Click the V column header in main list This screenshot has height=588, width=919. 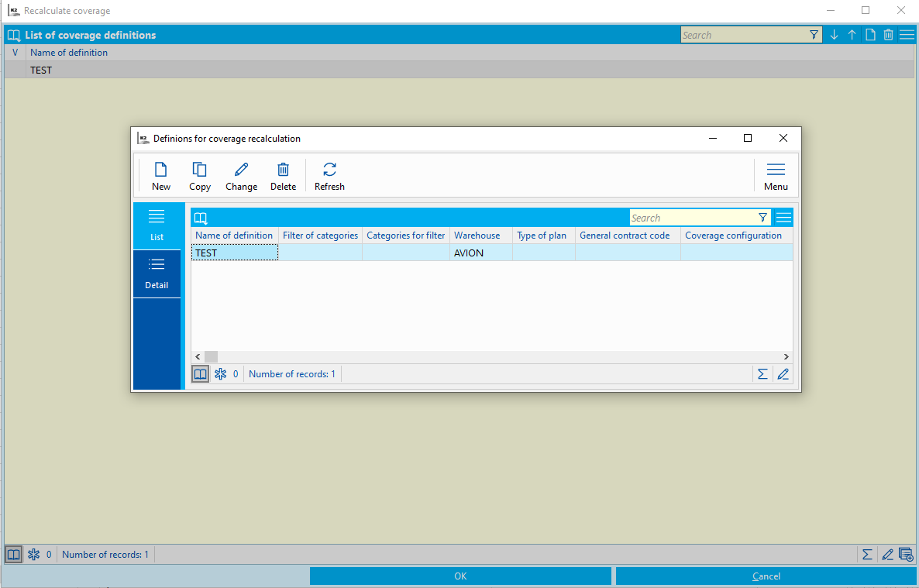[x=15, y=53]
